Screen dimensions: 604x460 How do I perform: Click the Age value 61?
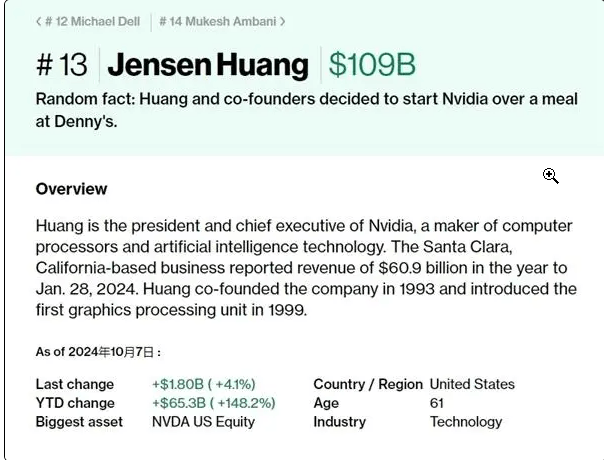pos(437,403)
